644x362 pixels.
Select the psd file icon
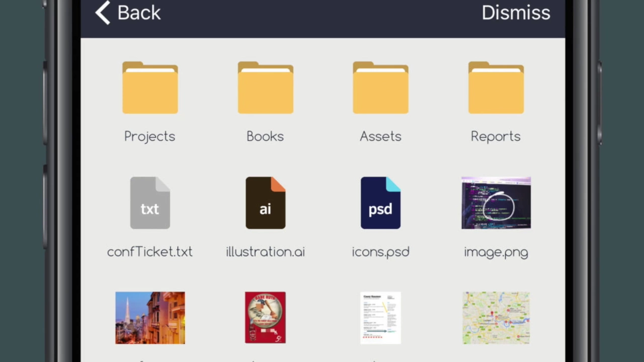(x=380, y=203)
